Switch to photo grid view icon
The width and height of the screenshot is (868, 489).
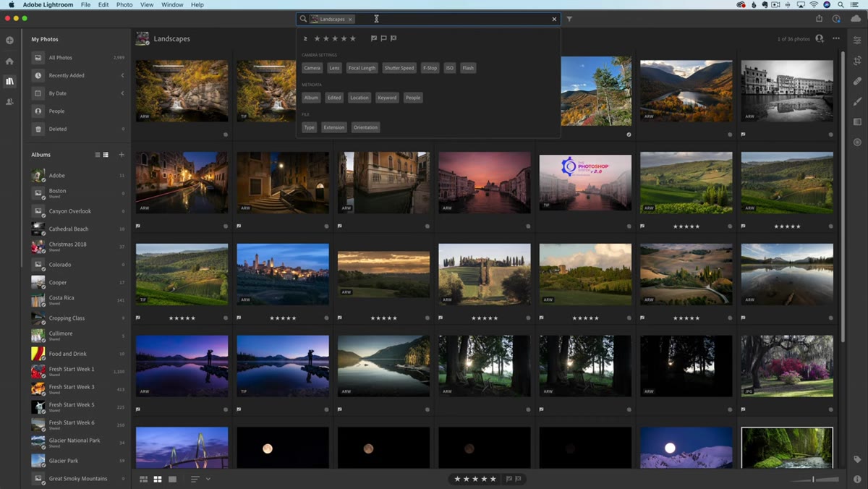tap(143, 479)
